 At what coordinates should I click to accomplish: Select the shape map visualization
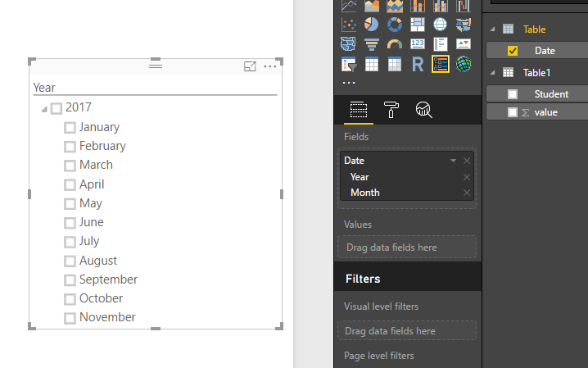348,44
